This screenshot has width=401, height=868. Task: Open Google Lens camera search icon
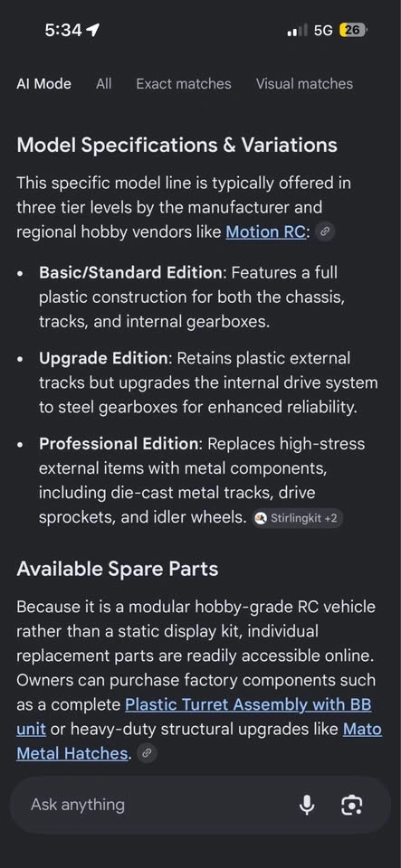pyautogui.click(x=352, y=805)
